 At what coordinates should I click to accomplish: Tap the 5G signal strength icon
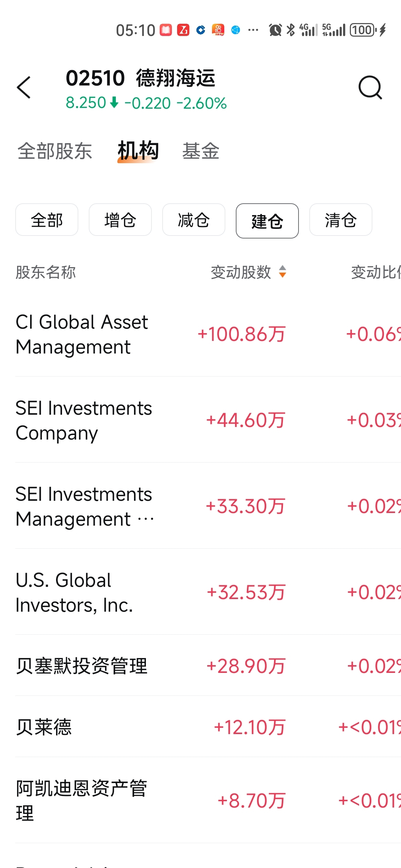tap(334, 30)
